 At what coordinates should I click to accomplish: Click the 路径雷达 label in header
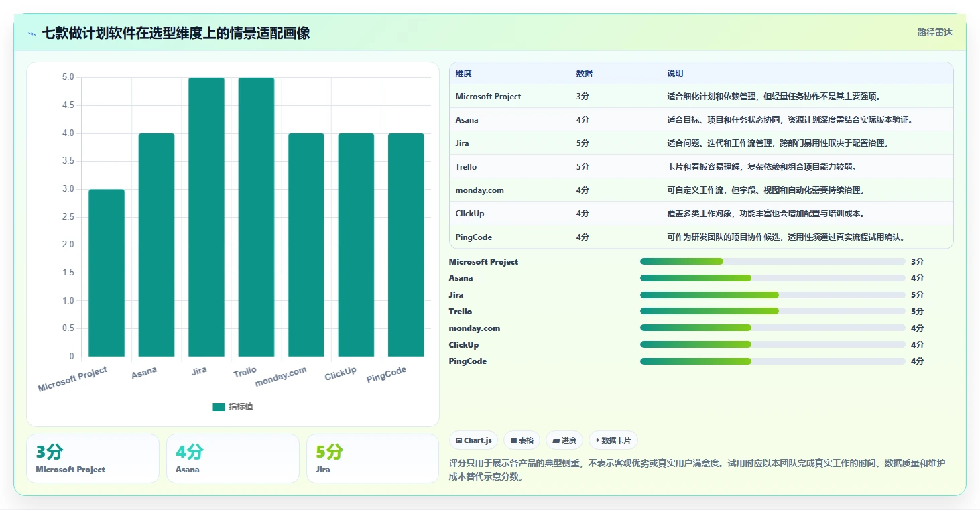(934, 32)
